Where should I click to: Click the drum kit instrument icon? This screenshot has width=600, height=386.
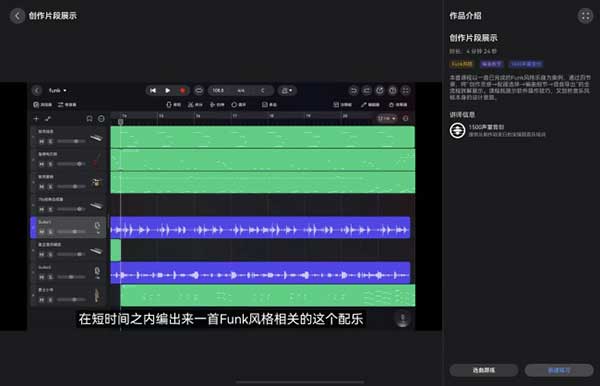click(96, 182)
